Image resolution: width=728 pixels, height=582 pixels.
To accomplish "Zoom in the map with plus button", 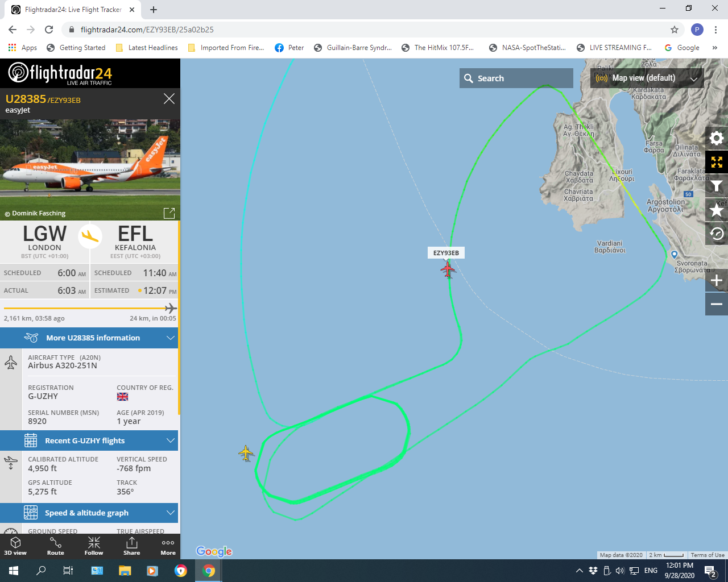I will (x=717, y=280).
